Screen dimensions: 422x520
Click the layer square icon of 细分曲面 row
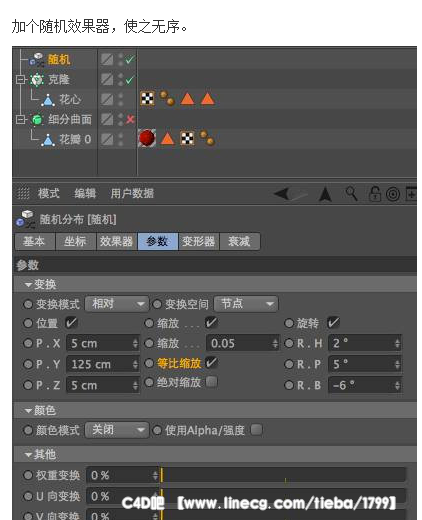point(107,119)
